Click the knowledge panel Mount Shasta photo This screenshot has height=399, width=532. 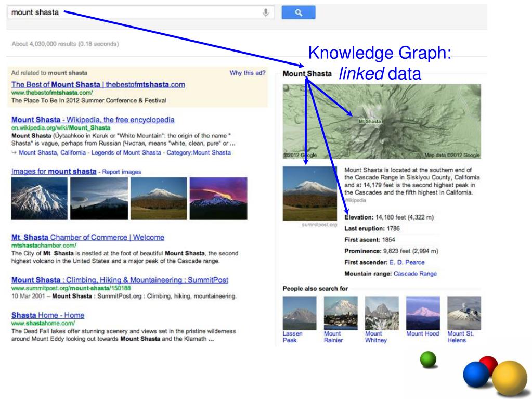click(310, 194)
